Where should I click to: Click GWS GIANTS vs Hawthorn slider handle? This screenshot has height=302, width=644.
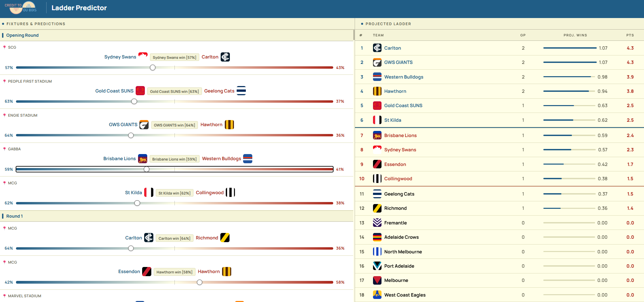point(131,135)
